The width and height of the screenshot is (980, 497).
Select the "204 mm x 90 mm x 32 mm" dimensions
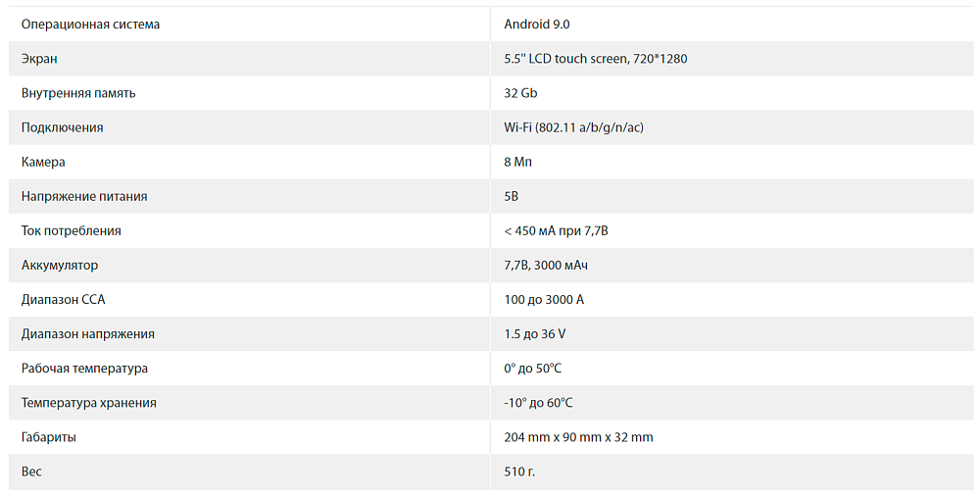[x=578, y=437]
